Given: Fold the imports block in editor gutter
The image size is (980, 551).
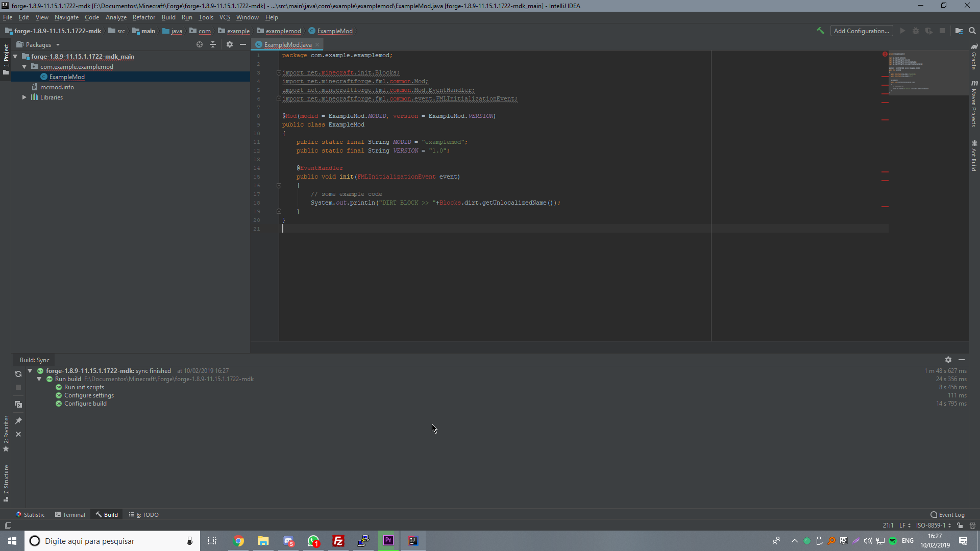Looking at the screenshot, I should [x=279, y=72].
